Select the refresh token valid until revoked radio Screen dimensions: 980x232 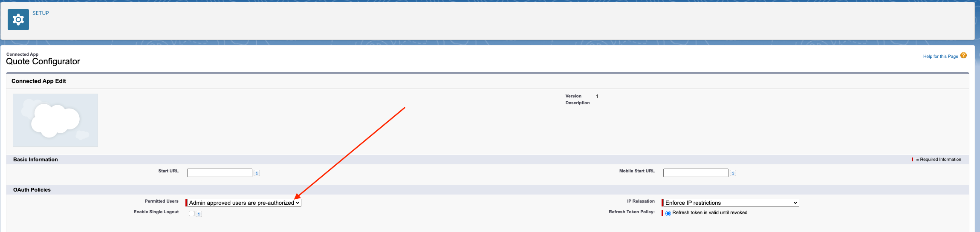(668, 213)
